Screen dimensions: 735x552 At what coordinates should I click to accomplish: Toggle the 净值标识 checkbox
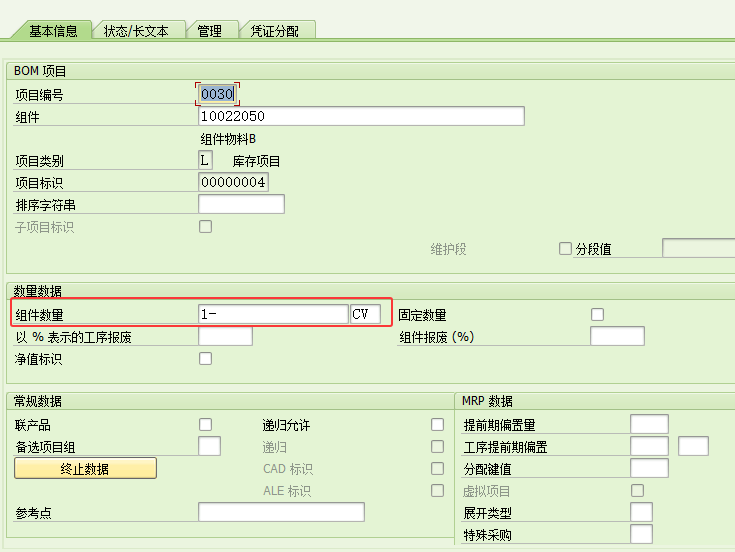[x=205, y=358]
